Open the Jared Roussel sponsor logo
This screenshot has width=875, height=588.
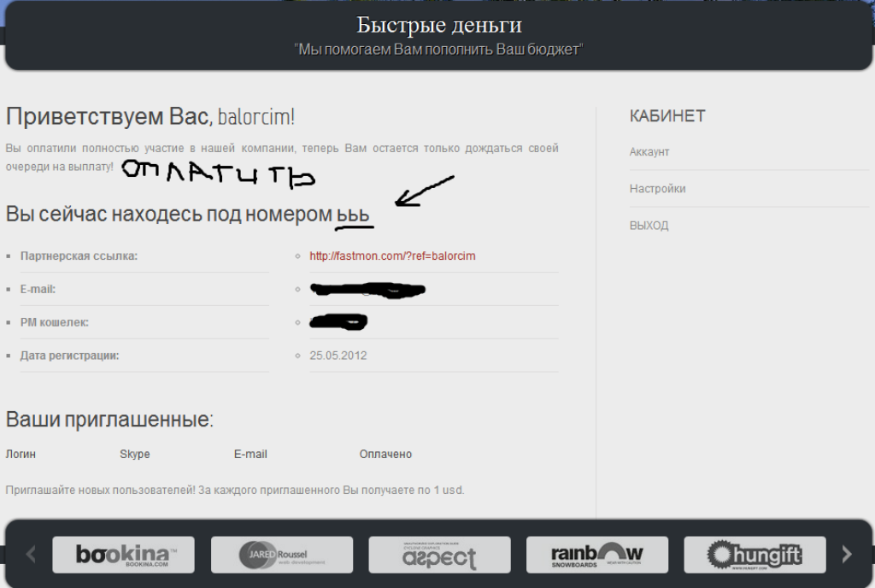coord(282,555)
